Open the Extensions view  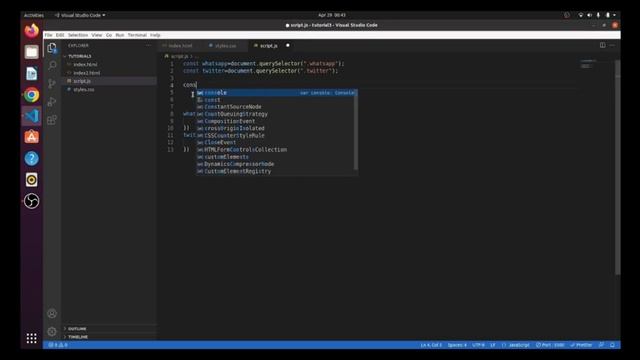(52, 120)
